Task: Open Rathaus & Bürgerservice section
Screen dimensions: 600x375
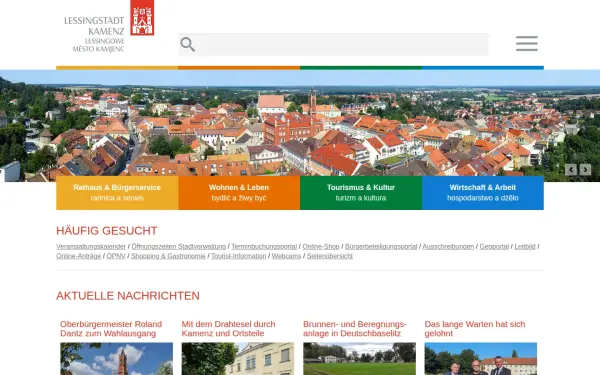Action: pyautogui.click(x=117, y=193)
